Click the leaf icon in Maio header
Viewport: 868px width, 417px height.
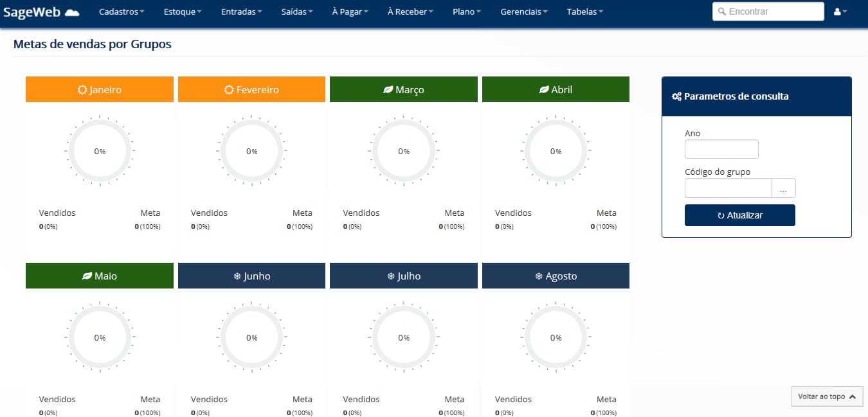tap(87, 276)
